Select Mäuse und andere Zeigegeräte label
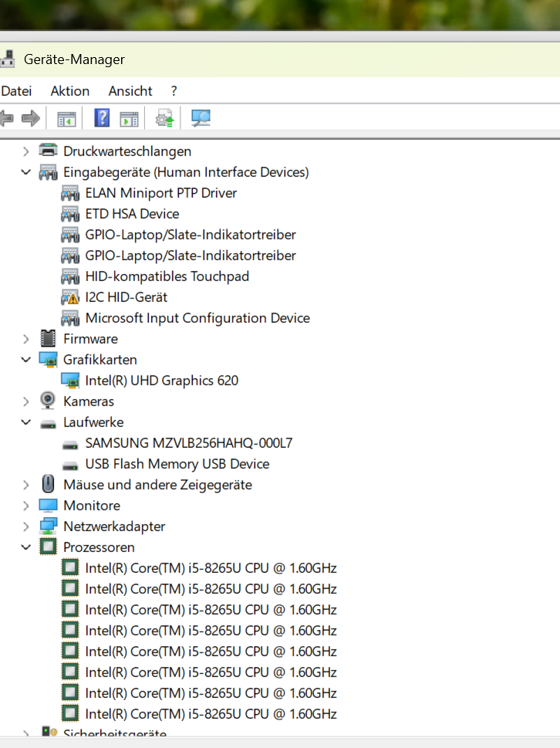This screenshot has height=748, width=560. pyautogui.click(x=158, y=485)
